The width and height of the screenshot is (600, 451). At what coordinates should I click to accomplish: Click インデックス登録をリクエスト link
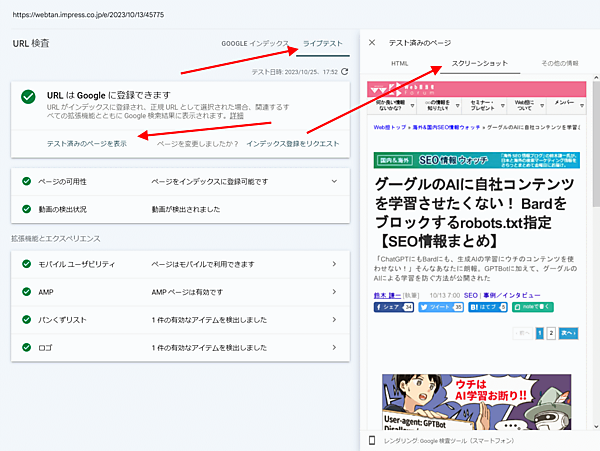(x=293, y=143)
